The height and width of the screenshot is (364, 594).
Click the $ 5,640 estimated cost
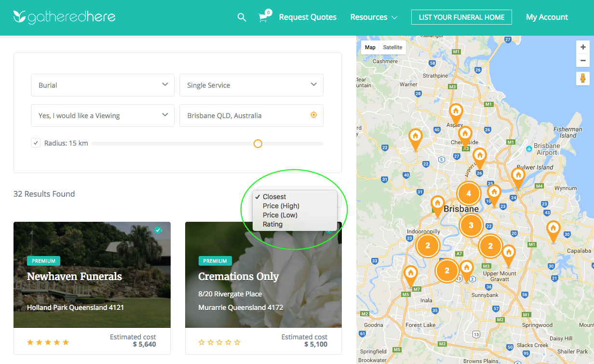(x=144, y=344)
